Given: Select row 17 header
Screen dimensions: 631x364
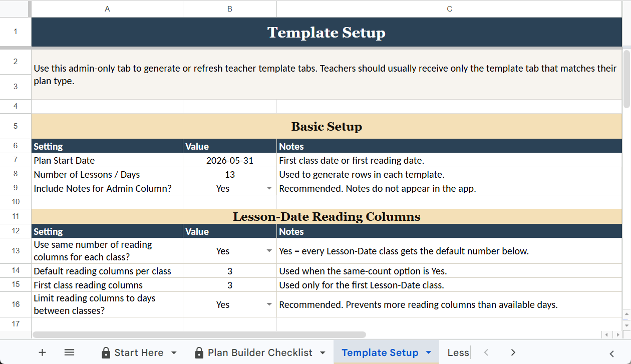Looking at the screenshot, I should click(x=16, y=323).
